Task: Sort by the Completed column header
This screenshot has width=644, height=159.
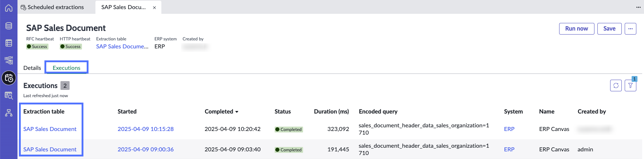Action: pos(221,111)
